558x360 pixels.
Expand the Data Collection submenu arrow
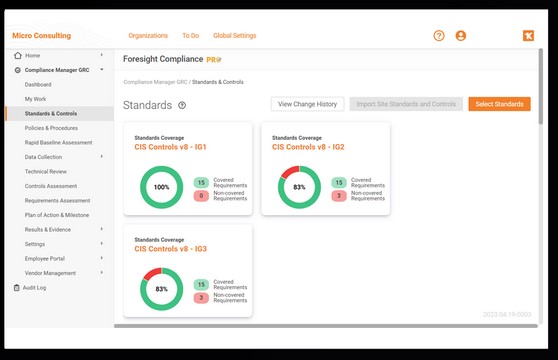(102, 156)
